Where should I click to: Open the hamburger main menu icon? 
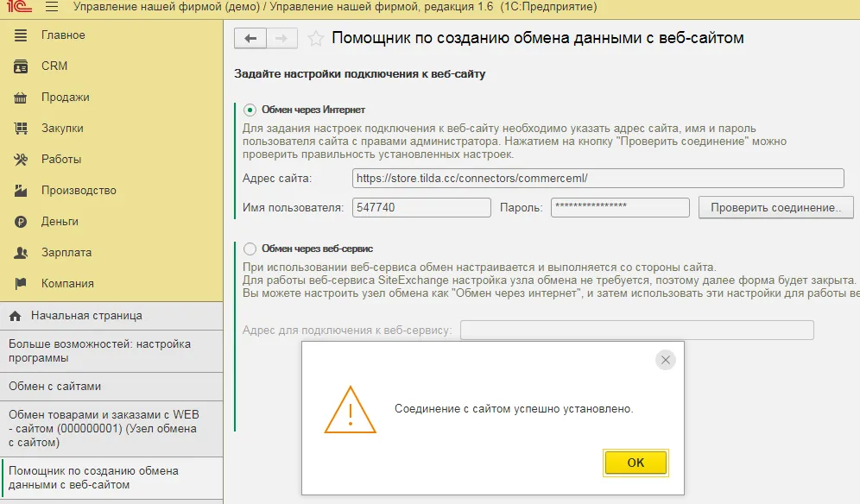52,7
